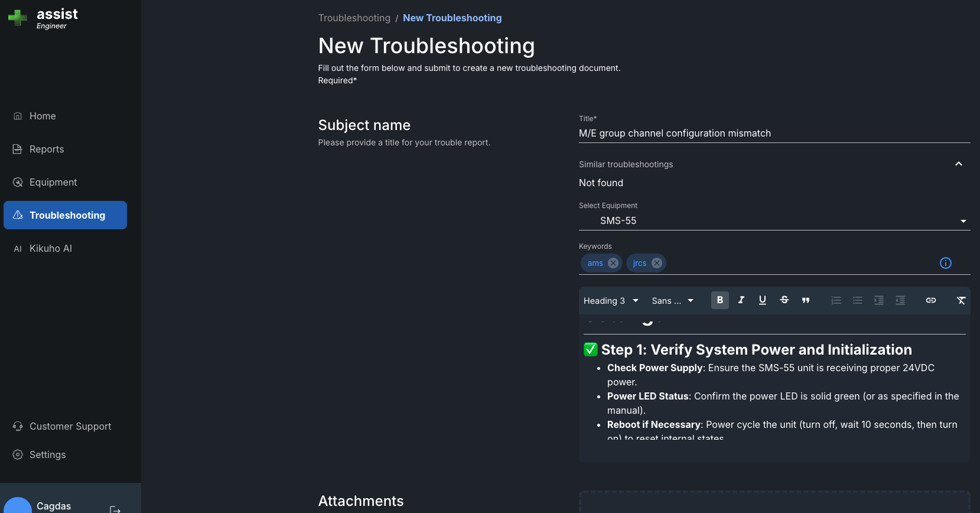
Task: Open Equipment in the sidebar
Action: pos(65,182)
